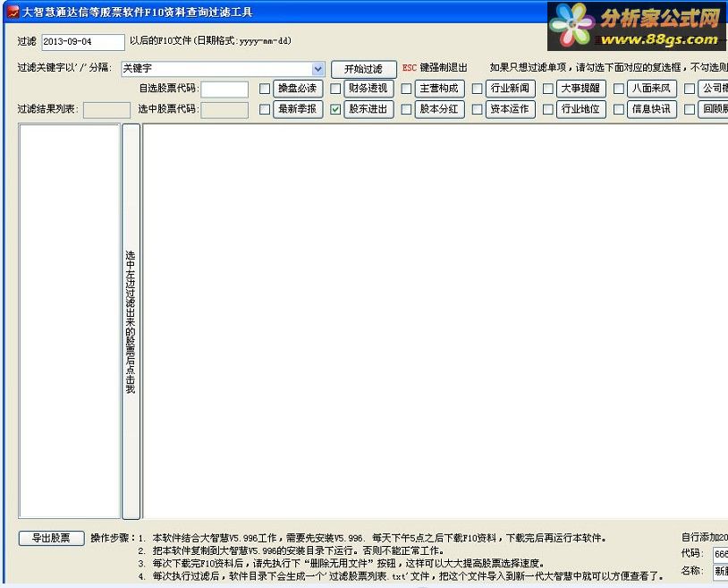
Task: Click the 八面来风 button
Action: [x=652, y=89]
